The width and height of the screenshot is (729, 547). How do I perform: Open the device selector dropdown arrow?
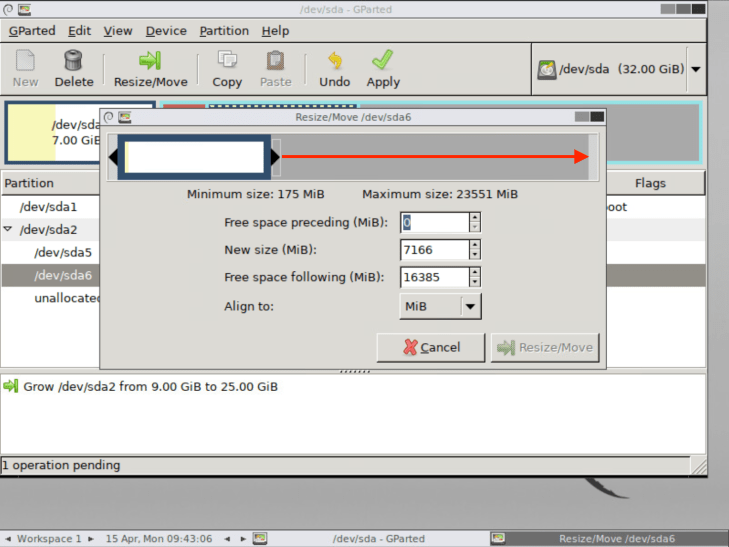pyautogui.click(x=696, y=70)
